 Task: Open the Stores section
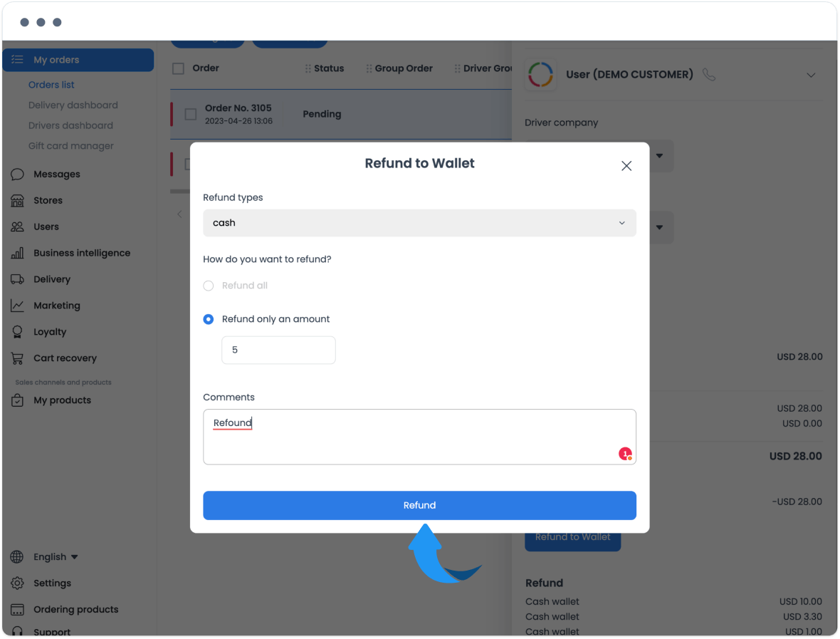(48, 200)
